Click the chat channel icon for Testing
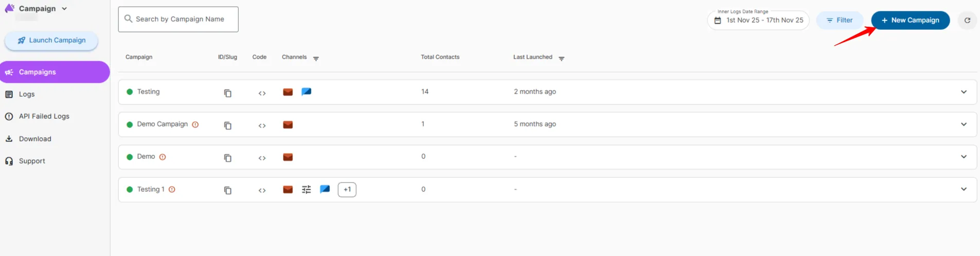The height and width of the screenshot is (256, 980). click(306, 92)
